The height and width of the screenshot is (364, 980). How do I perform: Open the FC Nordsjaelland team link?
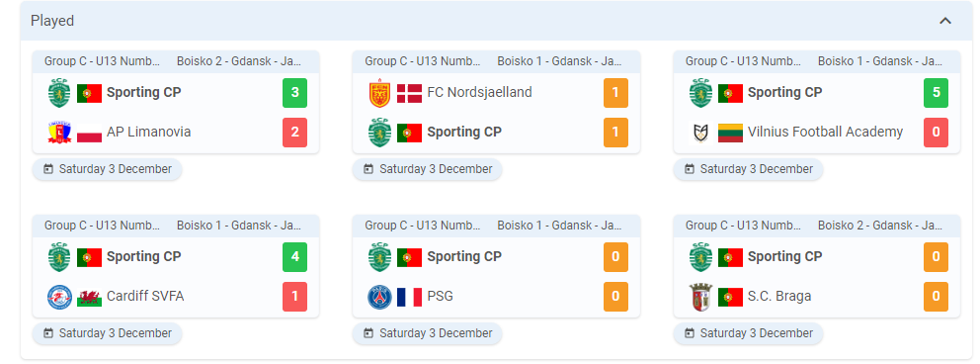pos(479,93)
